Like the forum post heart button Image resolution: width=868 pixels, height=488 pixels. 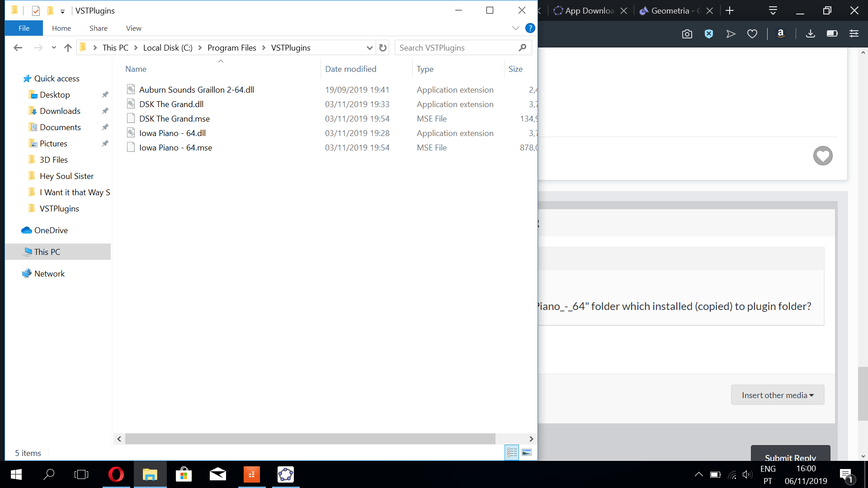(822, 156)
